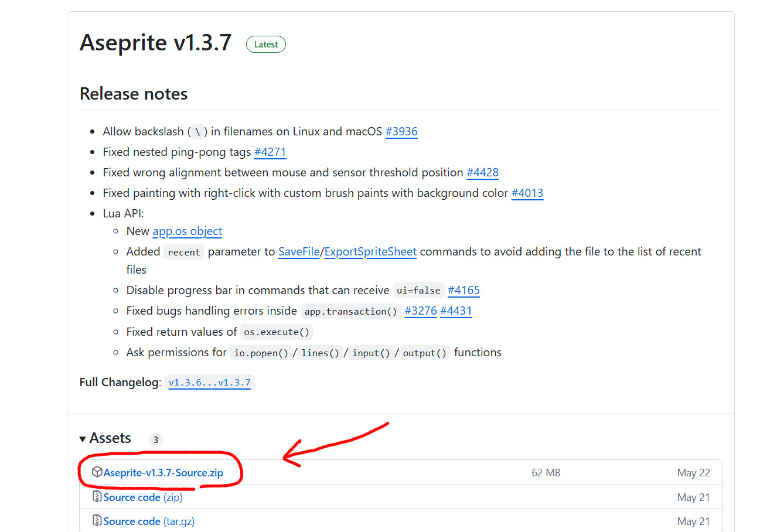Open issue #4428 about sensor threshold alignment

(483, 172)
